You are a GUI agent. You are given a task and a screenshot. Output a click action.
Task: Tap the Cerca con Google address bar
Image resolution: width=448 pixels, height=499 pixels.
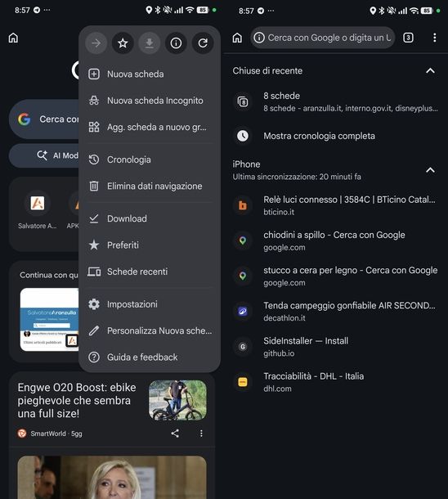[x=323, y=38]
